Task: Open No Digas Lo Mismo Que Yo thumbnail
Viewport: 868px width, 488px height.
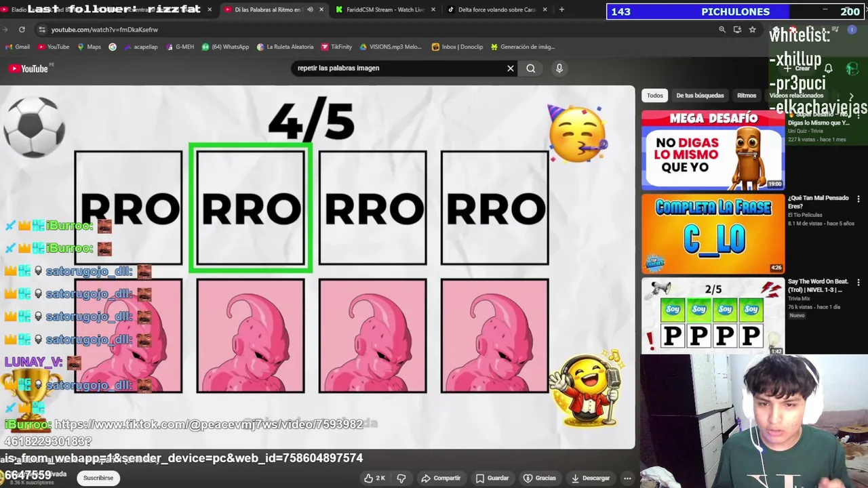Action: coord(713,150)
